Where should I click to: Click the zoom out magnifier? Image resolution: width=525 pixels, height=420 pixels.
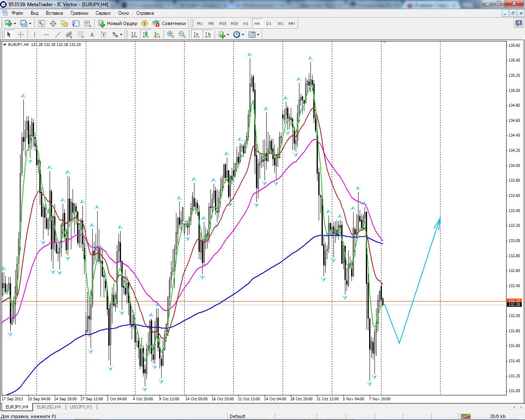182,35
